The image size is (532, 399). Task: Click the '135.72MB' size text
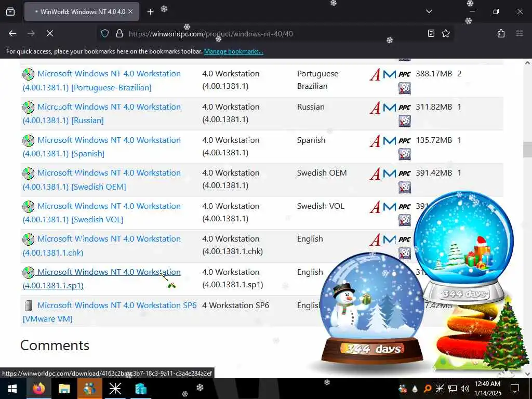(x=434, y=140)
